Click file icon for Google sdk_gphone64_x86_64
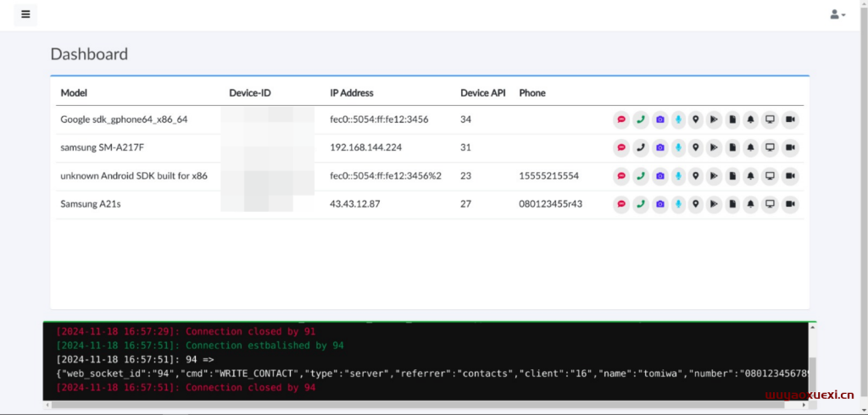 [x=732, y=119]
